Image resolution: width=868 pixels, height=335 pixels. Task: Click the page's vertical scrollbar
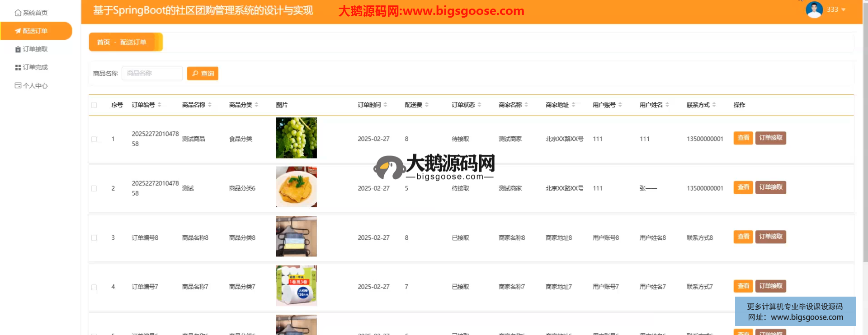pyautogui.click(x=865, y=135)
